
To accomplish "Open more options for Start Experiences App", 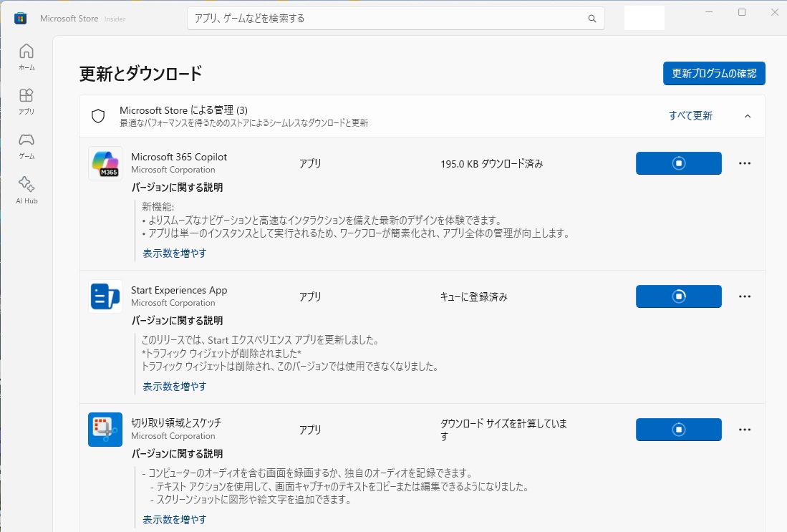I will pyautogui.click(x=745, y=296).
